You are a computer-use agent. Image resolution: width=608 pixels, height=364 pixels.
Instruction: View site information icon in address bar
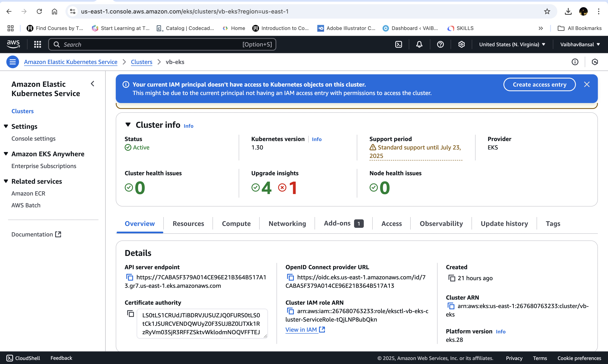pos(73,11)
